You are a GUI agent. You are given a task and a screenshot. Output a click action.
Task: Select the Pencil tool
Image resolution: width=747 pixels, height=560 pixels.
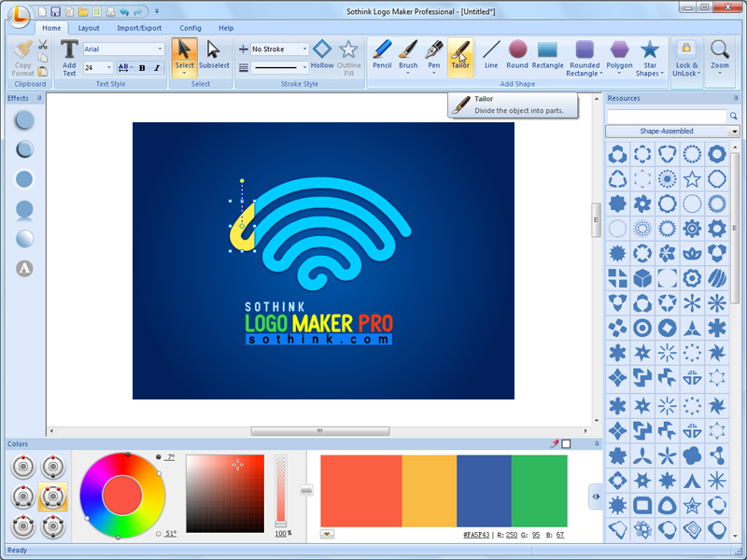point(382,56)
